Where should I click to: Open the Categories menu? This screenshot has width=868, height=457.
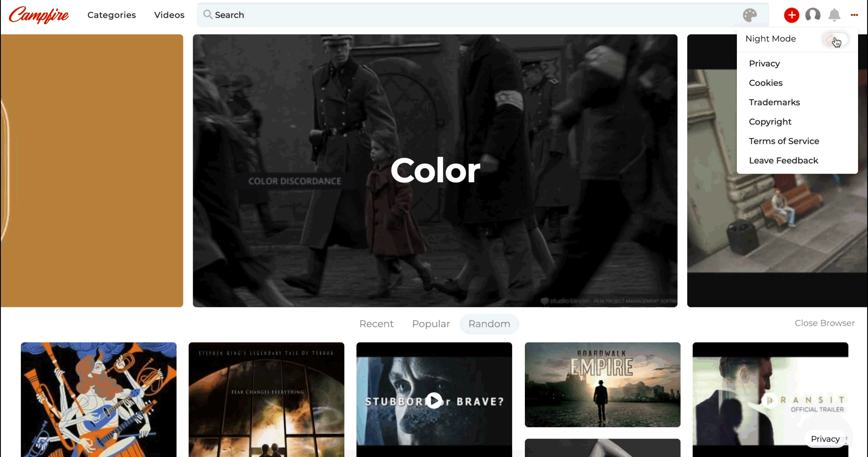click(x=112, y=15)
